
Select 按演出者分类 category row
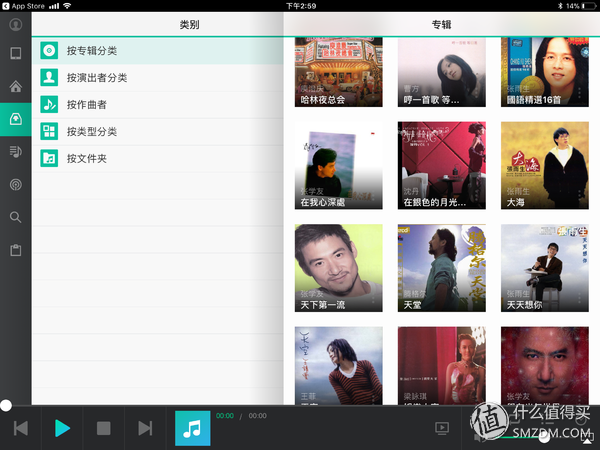[158, 78]
